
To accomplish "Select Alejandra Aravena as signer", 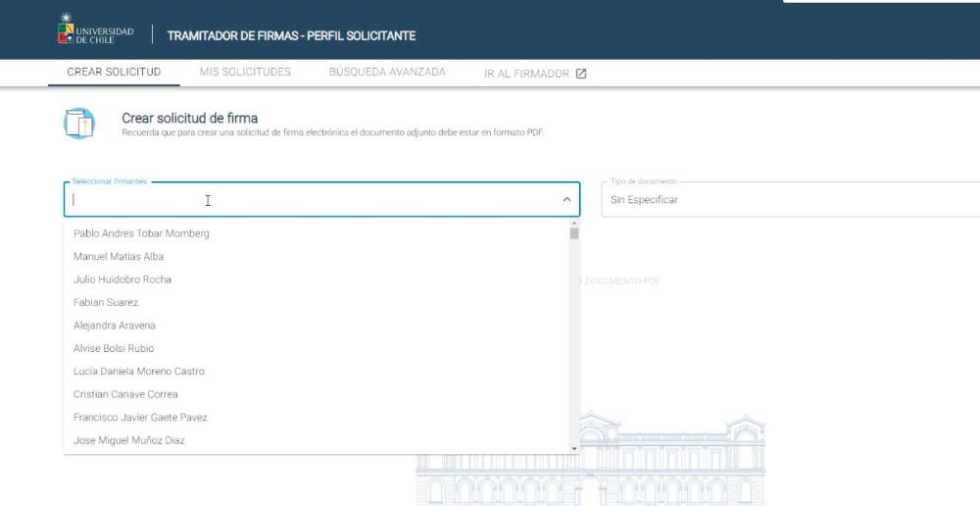I will [x=115, y=326].
